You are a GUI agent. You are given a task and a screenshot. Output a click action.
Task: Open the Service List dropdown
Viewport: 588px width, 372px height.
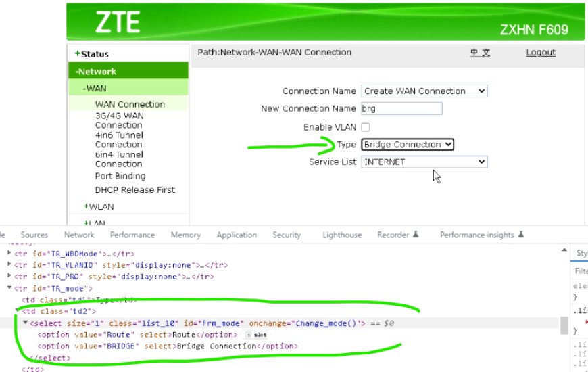pyautogui.click(x=424, y=162)
